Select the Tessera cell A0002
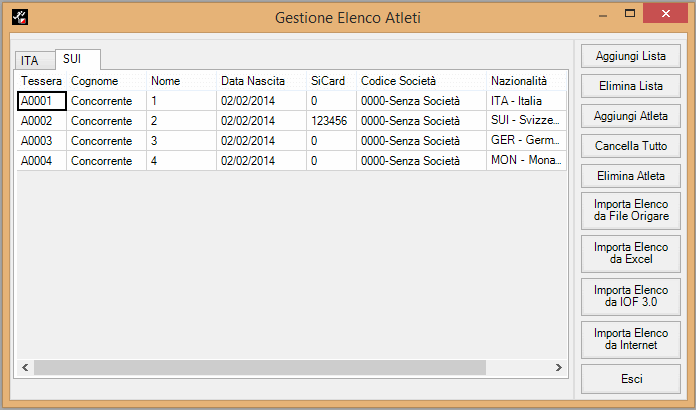Screen dimensions: 696x410 point(42,121)
